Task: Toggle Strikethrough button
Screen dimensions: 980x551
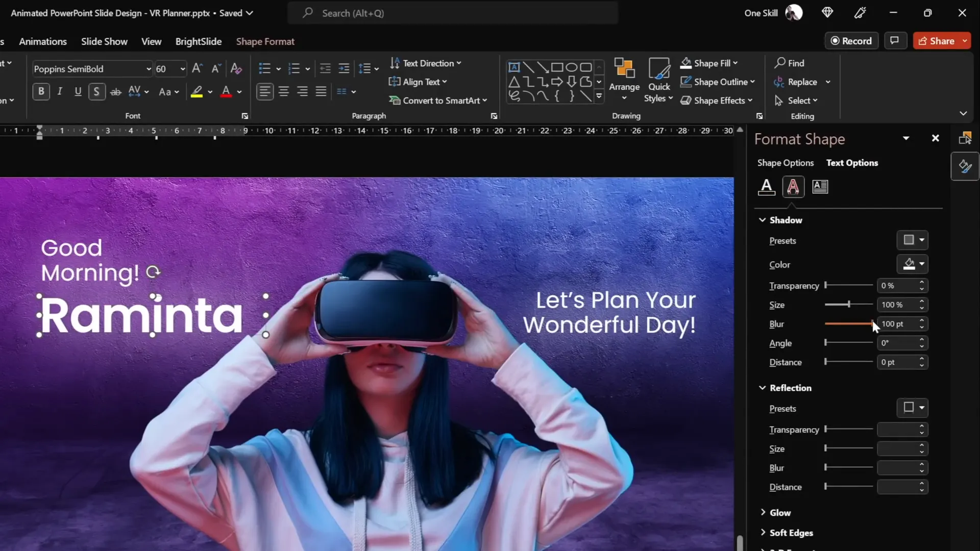Action: tap(116, 92)
